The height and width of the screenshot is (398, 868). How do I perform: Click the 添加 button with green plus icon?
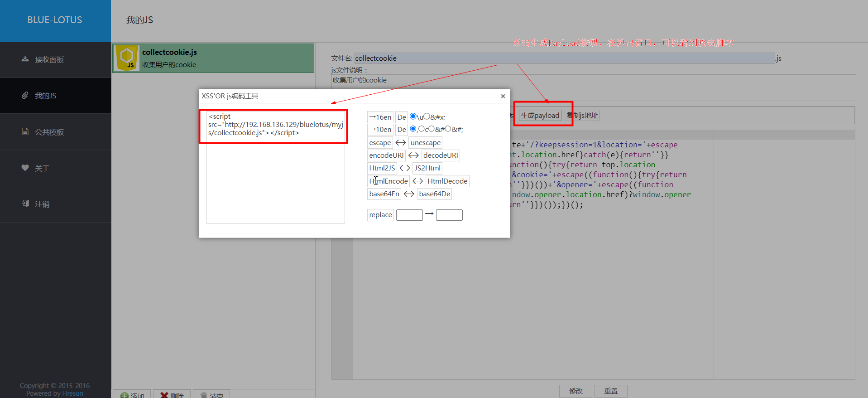pos(133,395)
